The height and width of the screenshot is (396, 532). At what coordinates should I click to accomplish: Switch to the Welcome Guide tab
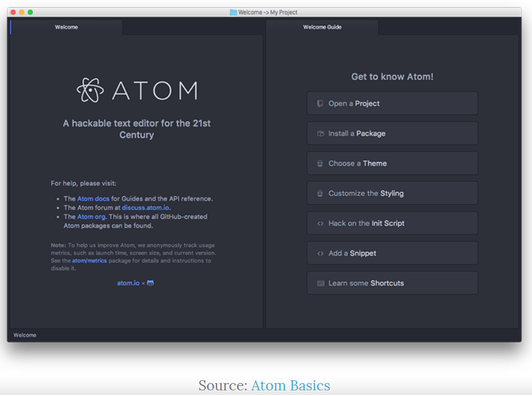322,26
